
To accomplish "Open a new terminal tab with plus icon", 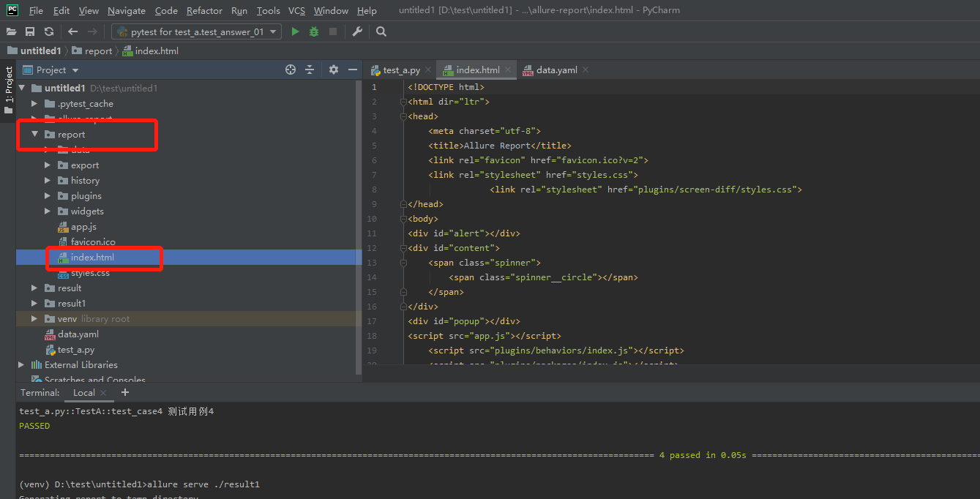I will click(124, 392).
